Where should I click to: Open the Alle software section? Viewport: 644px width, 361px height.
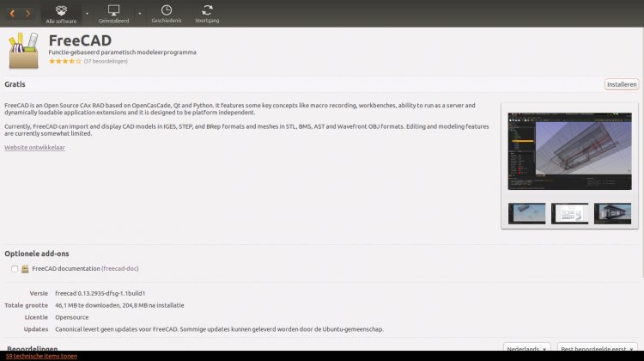click(61, 14)
